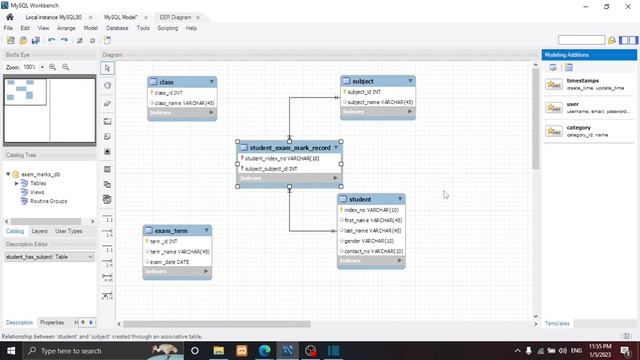Expand Indexes section of student table
The image size is (640, 360).
pyautogui.click(x=400, y=260)
